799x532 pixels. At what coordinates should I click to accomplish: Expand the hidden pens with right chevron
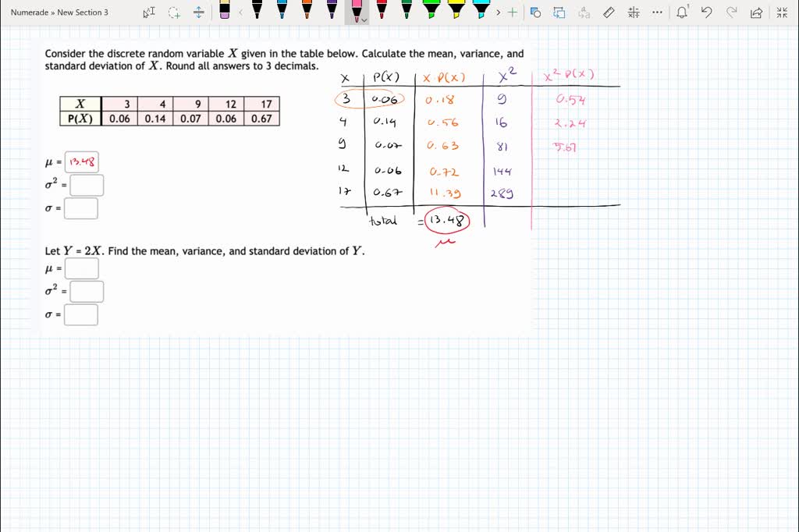[x=499, y=12]
